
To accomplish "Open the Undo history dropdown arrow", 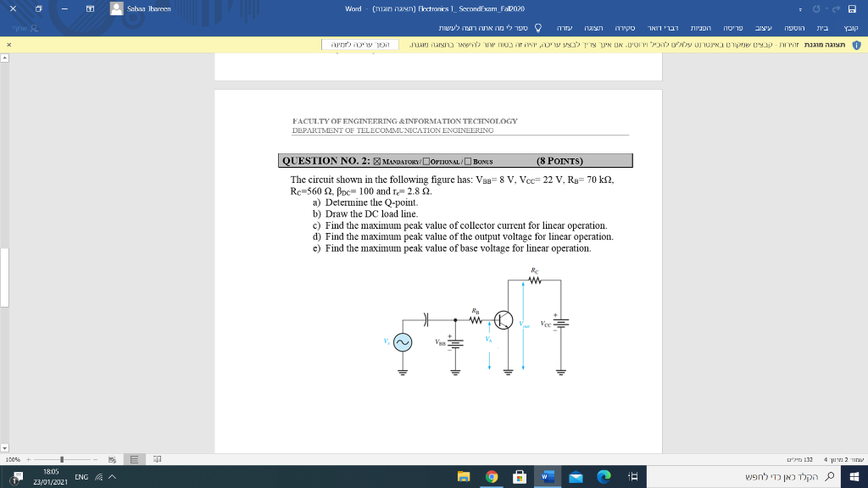I will point(827,8).
